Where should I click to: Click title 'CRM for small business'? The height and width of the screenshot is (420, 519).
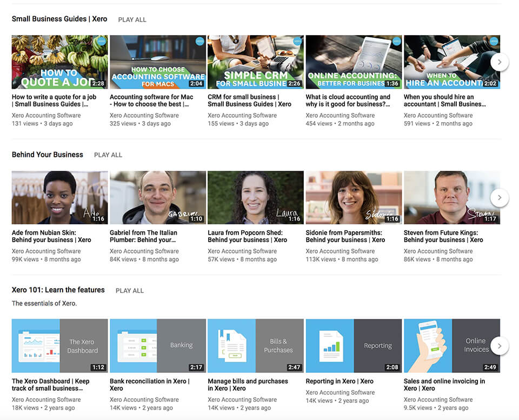[x=250, y=101]
